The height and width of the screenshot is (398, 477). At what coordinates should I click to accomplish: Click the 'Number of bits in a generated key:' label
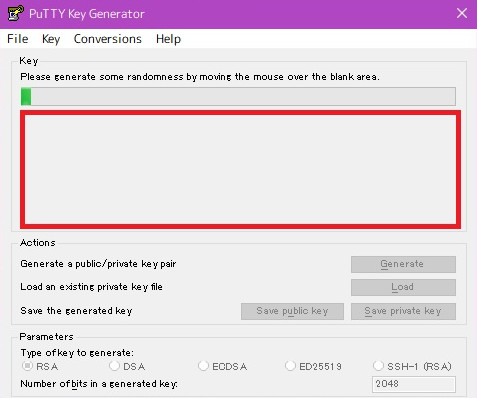[99, 384]
